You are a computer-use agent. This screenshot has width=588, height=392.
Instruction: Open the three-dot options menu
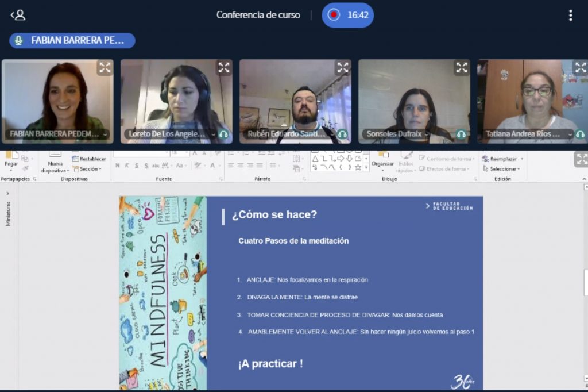click(570, 15)
